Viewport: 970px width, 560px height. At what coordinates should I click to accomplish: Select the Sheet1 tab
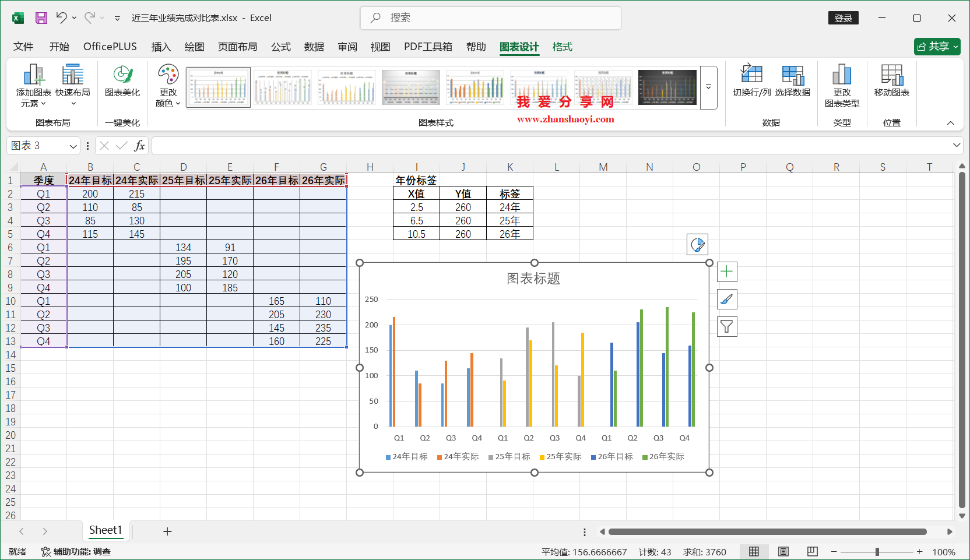(x=106, y=530)
